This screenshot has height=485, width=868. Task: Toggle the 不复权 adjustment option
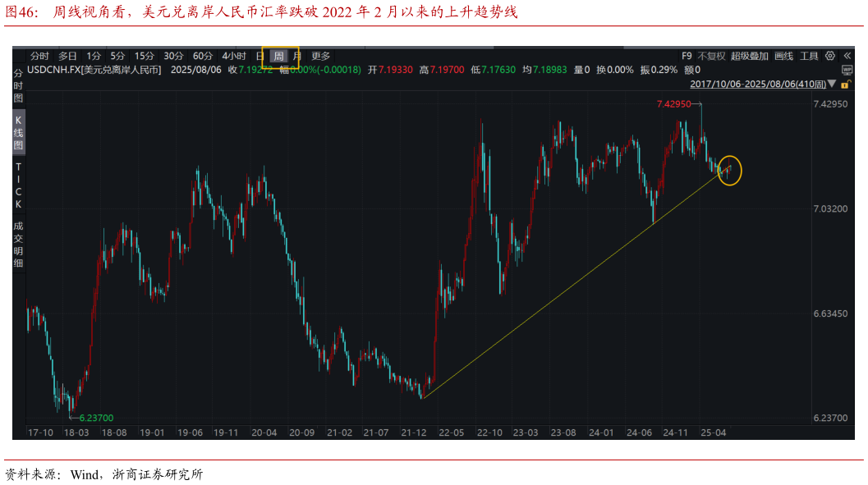coord(711,56)
